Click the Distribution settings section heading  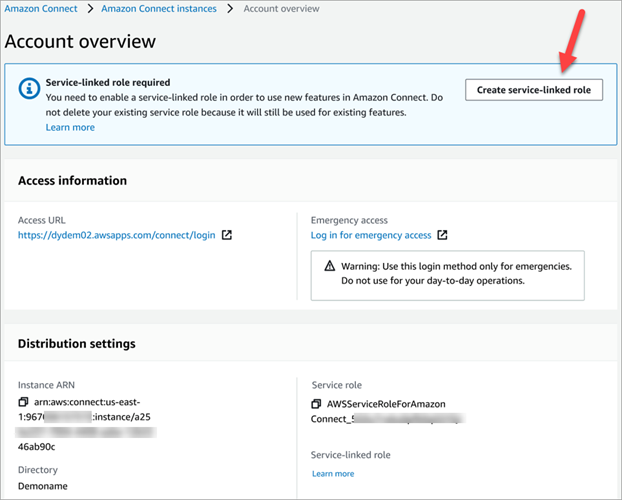click(x=77, y=344)
